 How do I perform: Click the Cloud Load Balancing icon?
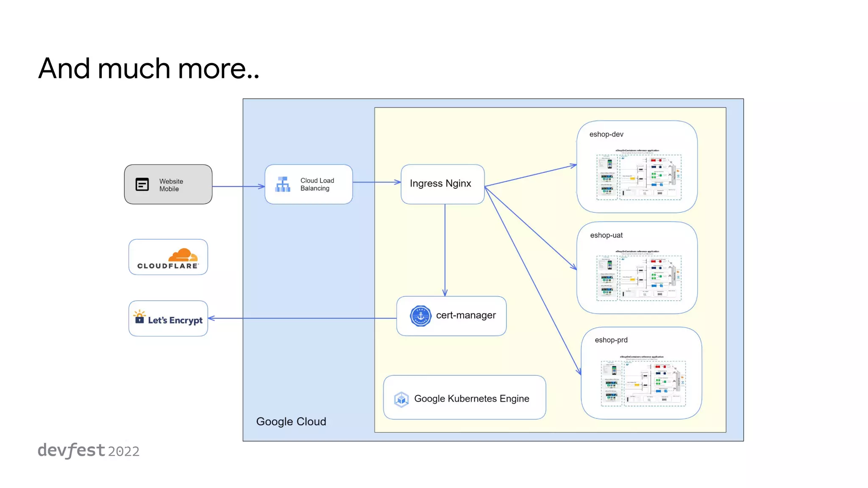pyautogui.click(x=283, y=184)
